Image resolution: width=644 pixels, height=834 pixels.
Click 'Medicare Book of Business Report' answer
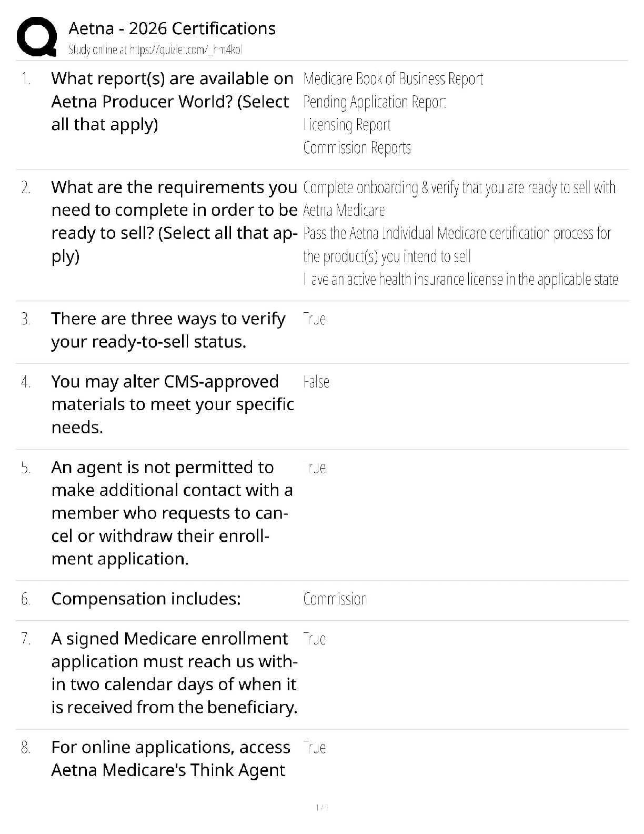pyautogui.click(x=393, y=79)
